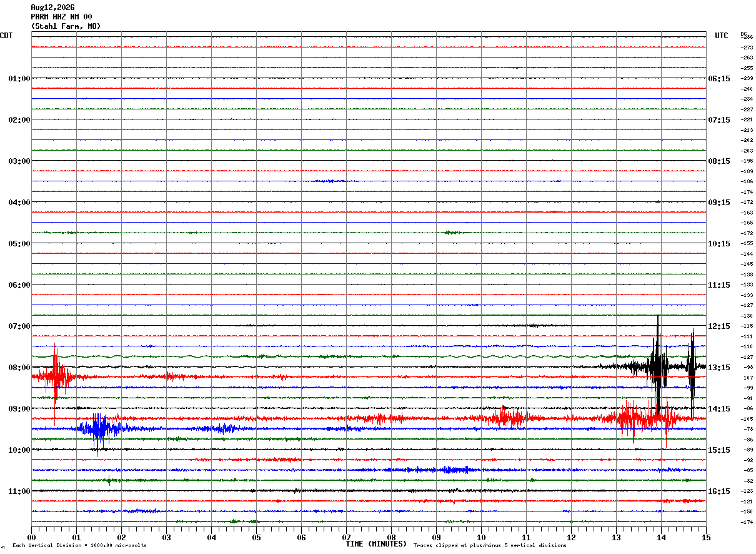Click the minute 00 tick label on axis
Screen dimensions: 756x554
pos(31,537)
